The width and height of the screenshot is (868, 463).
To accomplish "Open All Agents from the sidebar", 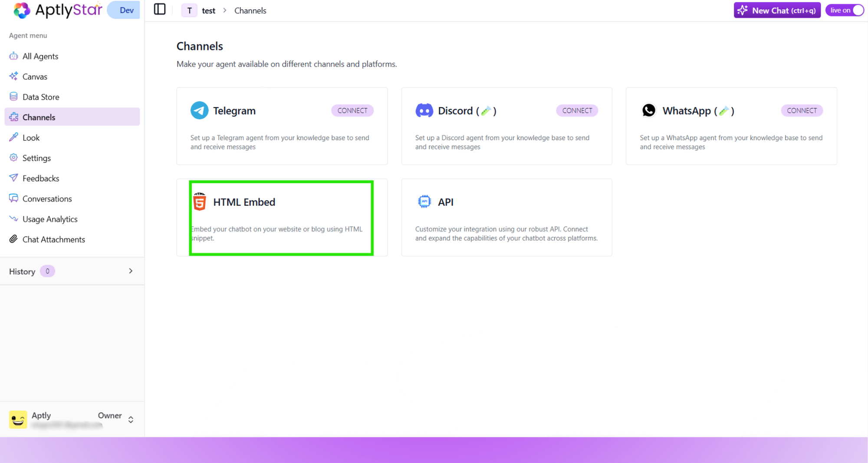I will (40, 56).
